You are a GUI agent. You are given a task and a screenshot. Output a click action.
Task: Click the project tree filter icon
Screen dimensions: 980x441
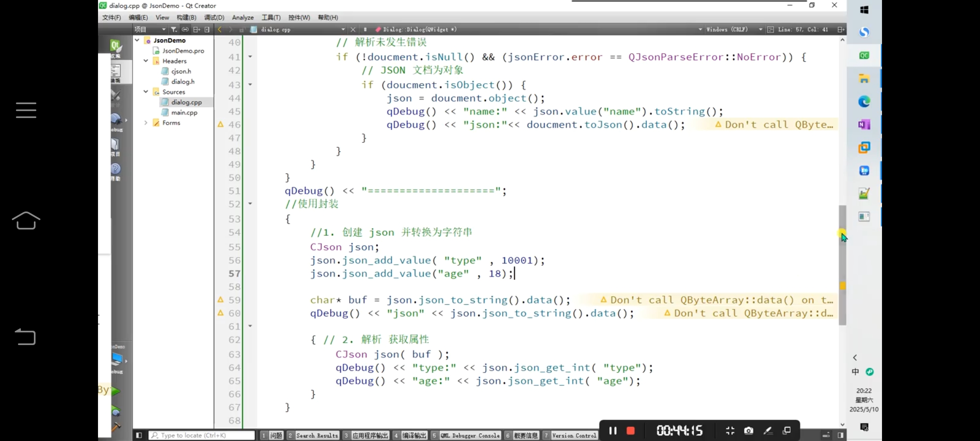pos(174,29)
